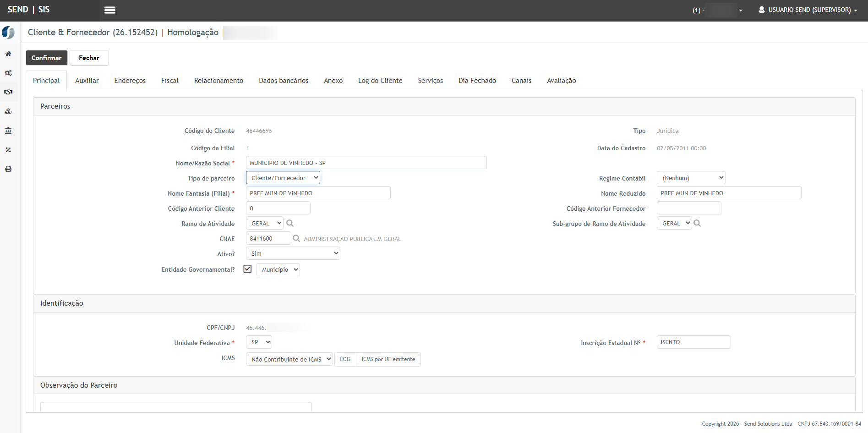Select the handshake partners sidebar icon
This screenshot has height=433, width=868.
click(x=8, y=92)
